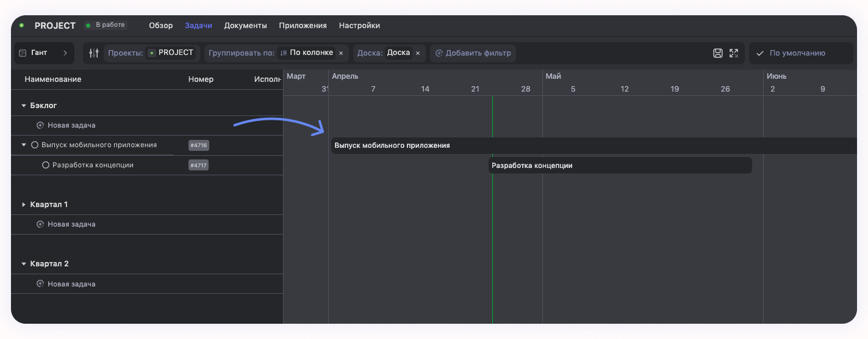This screenshot has height=339, width=868.
Task: Collapse the Бэклог group
Action: point(24,106)
